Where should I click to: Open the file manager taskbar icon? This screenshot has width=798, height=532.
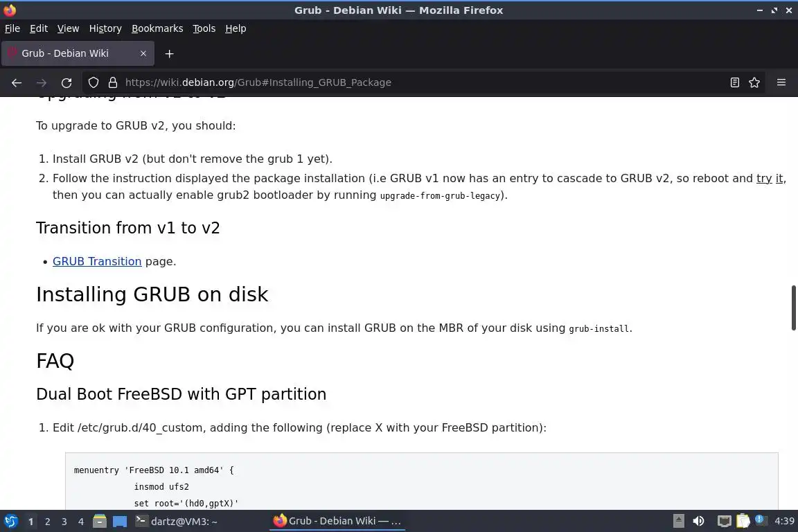[x=100, y=522]
